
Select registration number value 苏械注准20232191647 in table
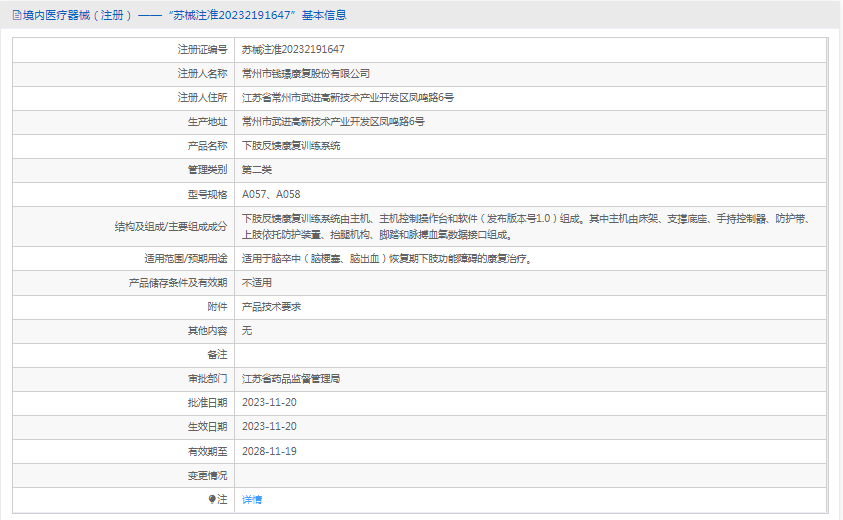pyautogui.click(x=293, y=49)
